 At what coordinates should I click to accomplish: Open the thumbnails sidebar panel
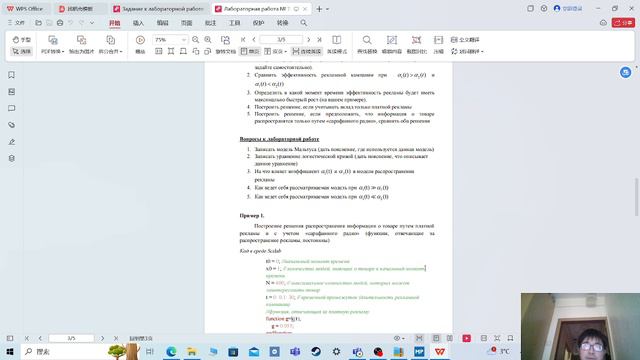pos(11,92)
